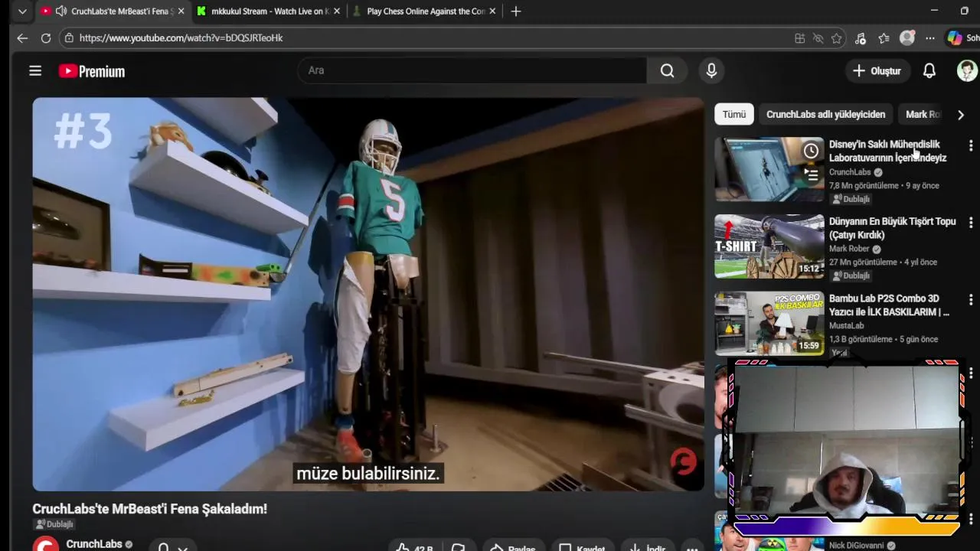
Task: Add Disney video to watch later
Action: click(811, 151)
